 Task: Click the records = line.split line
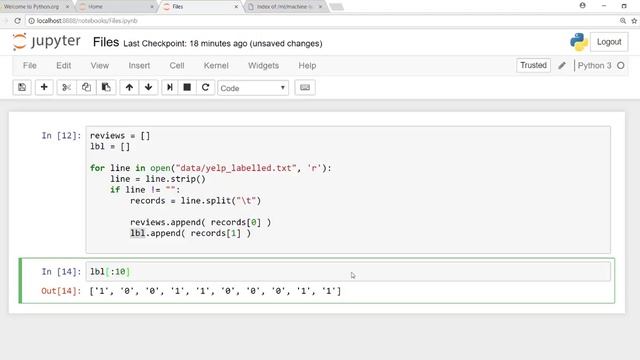195,200
